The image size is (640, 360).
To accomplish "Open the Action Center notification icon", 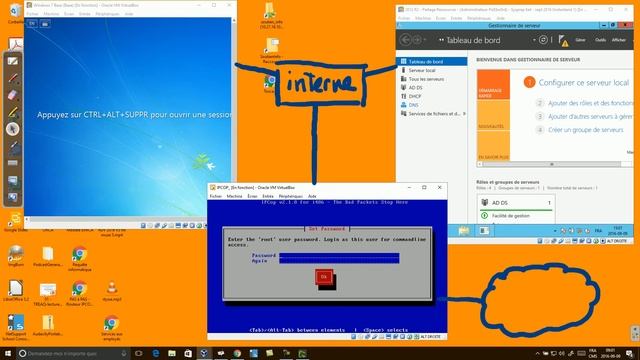I will point(629,353).
